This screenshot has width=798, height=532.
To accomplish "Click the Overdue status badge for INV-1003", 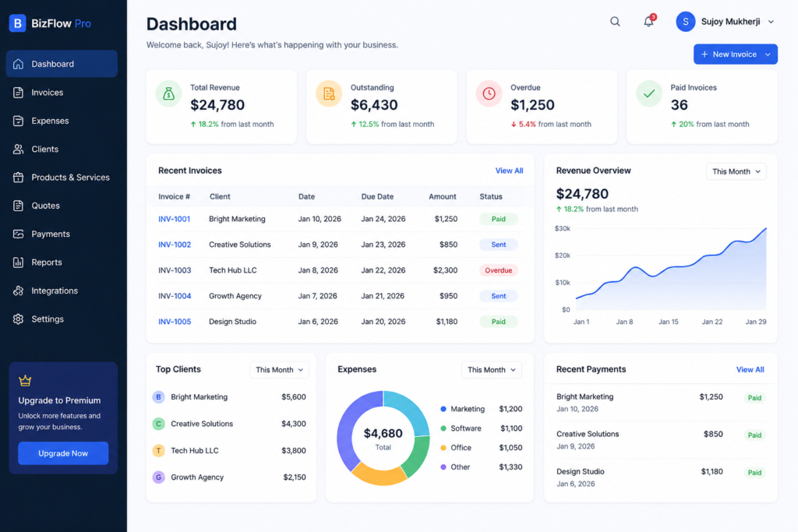I will 498,270.
